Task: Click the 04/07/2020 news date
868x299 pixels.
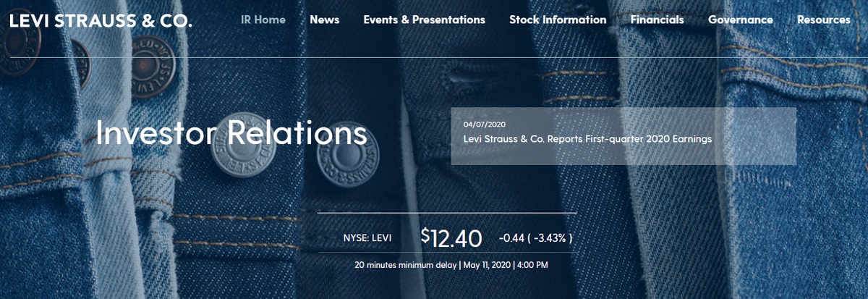Action: pos(485,124)
